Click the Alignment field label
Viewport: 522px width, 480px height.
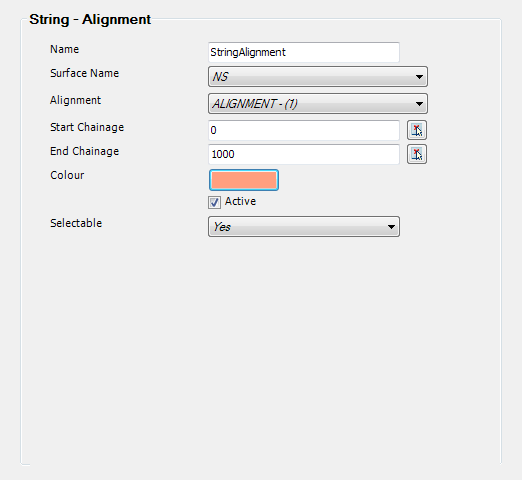75,100
